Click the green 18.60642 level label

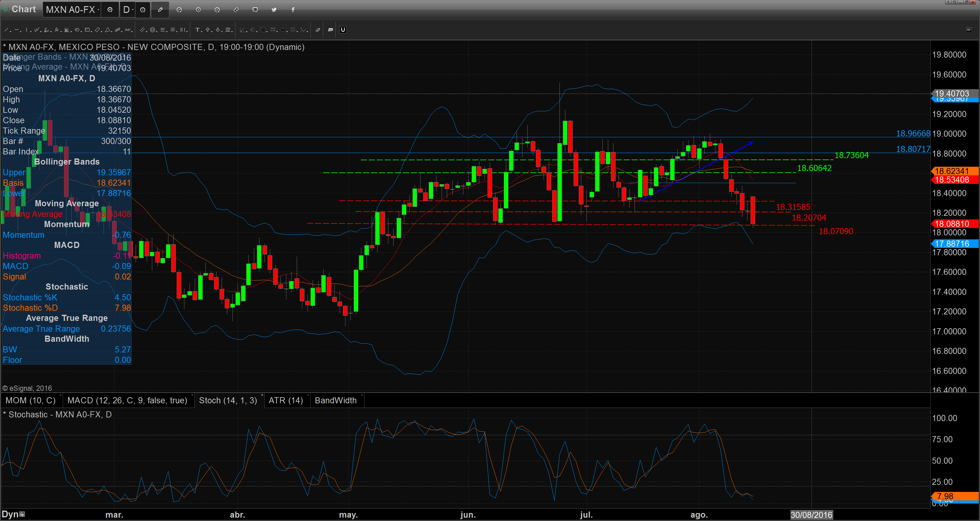[814, 168]
